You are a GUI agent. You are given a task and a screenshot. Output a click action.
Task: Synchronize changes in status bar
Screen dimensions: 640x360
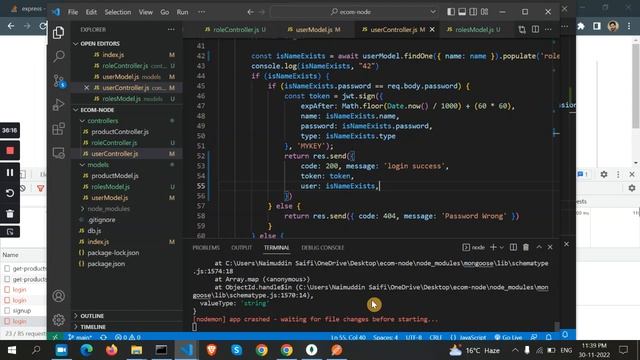click(103, 337)
